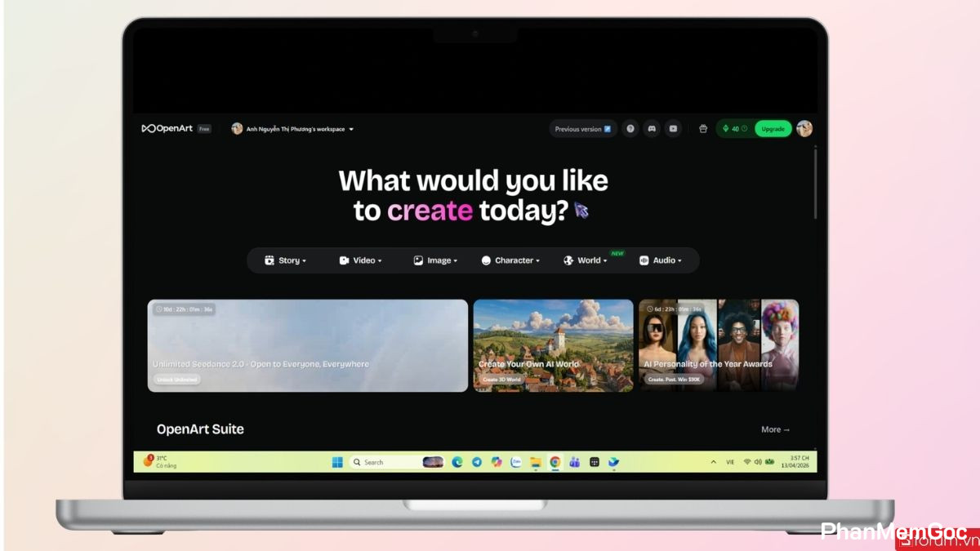Viewport: 980px width, 551px height.
Task: Open the Unlimited Seedance 2.0 banner
Action: 308,345
